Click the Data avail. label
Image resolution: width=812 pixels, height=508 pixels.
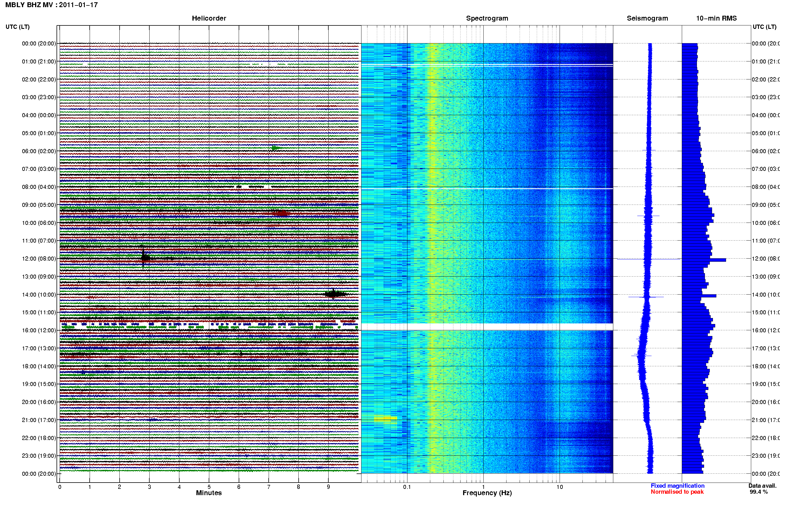coord(762,486)
